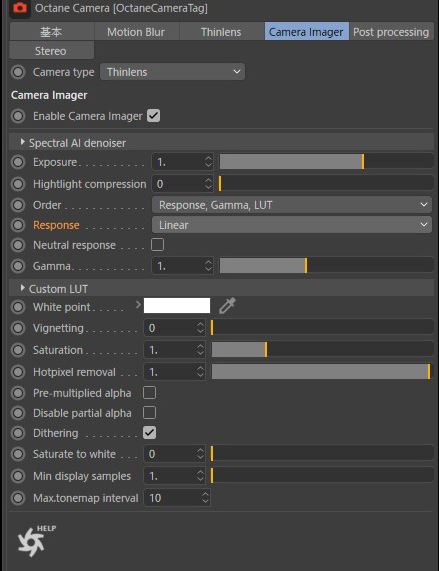439x571 pixels.
Task: Toggle animation dot beside Saturation
Action: [18, 350]
